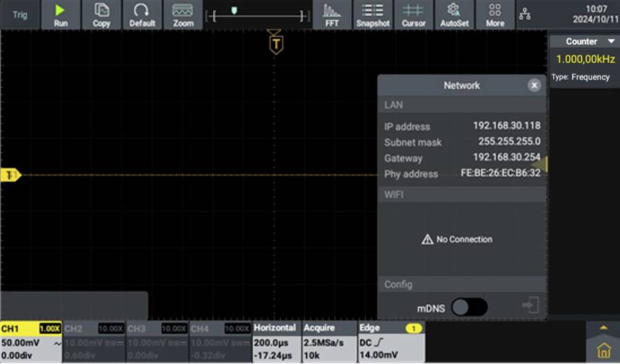Enable channel CH3
Image resolution: width=620 pixels, height=364 pixels.
[x=158, y=341]
